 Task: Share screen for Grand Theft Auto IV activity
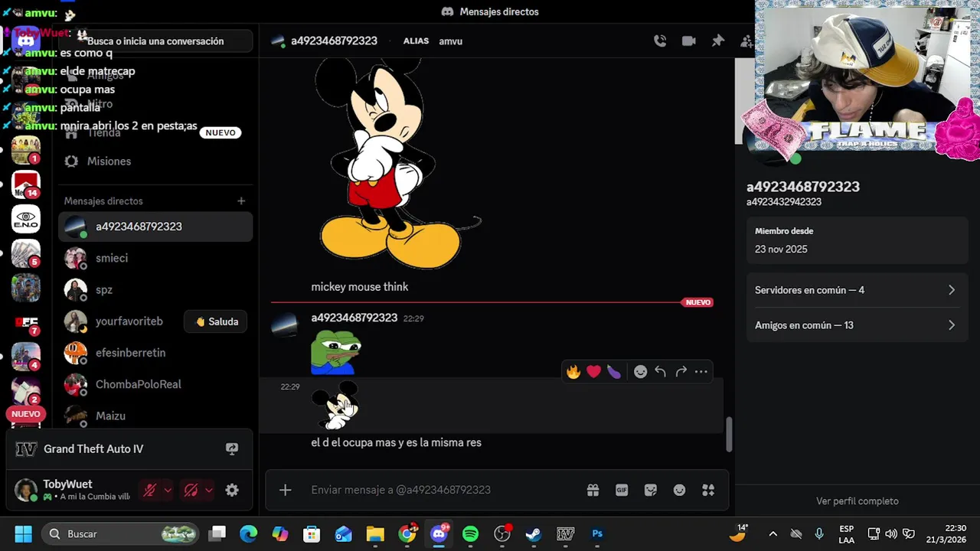pyautogui.click(x=232, y=449)
